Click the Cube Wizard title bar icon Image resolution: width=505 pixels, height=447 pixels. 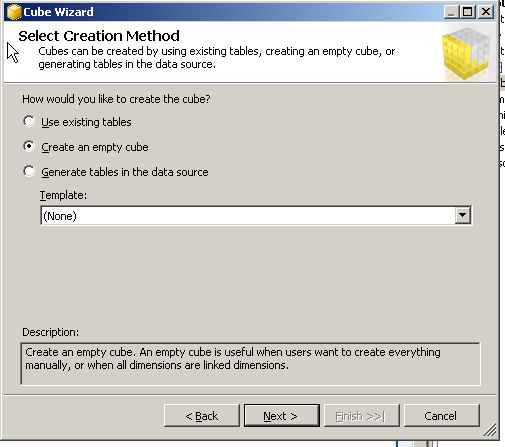click(14, 12)
